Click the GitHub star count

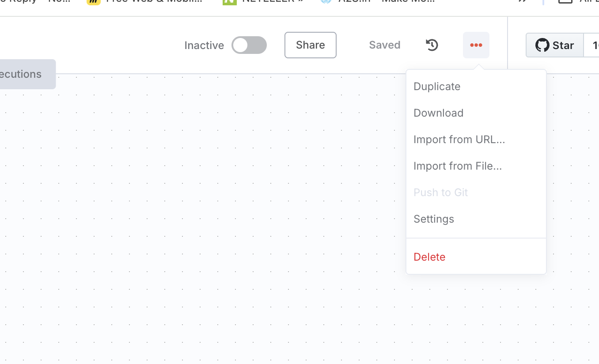592,45
